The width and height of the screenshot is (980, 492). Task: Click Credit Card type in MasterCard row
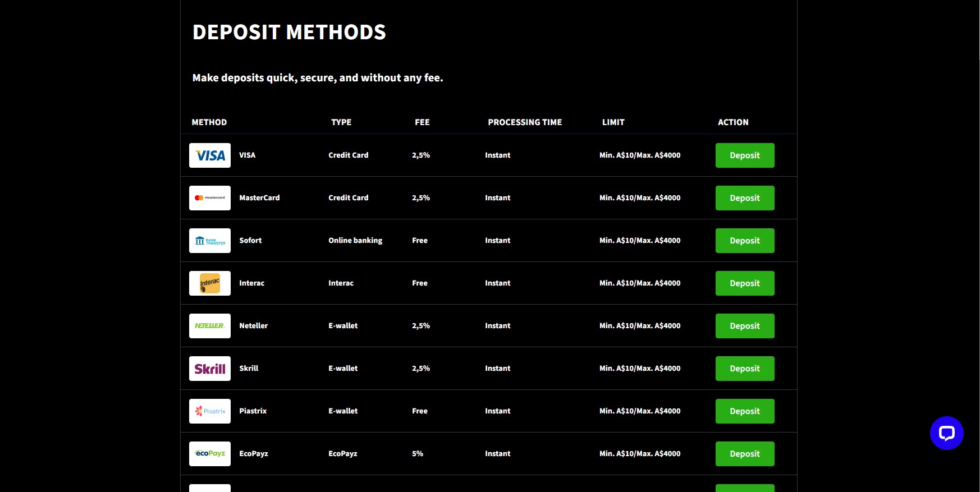click(349, 198)
